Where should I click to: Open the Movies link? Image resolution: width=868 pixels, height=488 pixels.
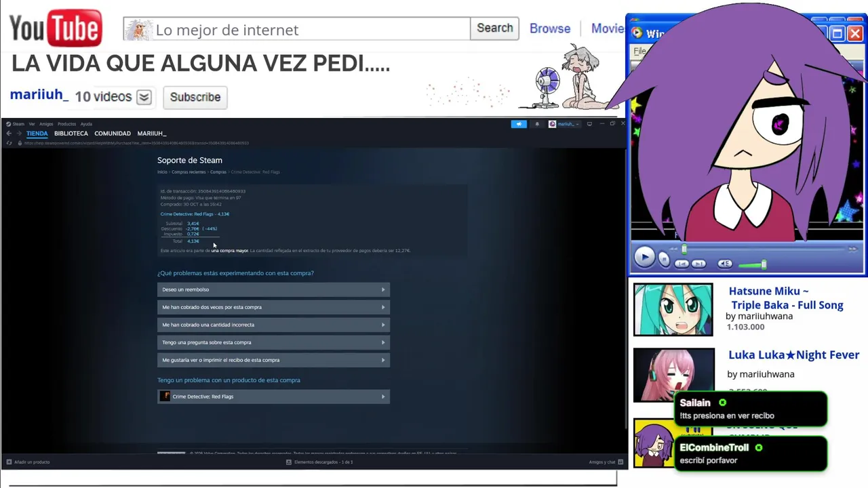[x=608, y=28]
